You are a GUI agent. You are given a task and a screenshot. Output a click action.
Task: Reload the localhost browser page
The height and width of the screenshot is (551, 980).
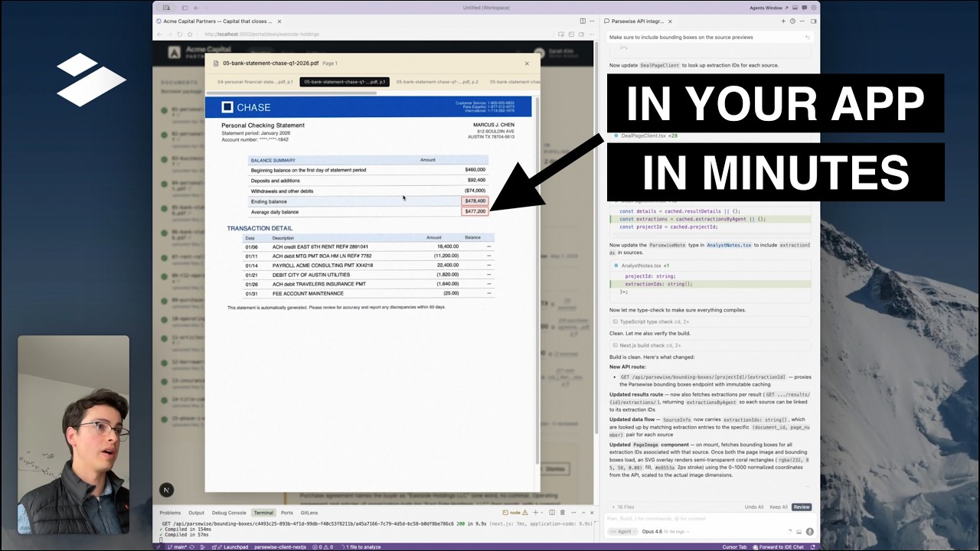pos(180,34)
